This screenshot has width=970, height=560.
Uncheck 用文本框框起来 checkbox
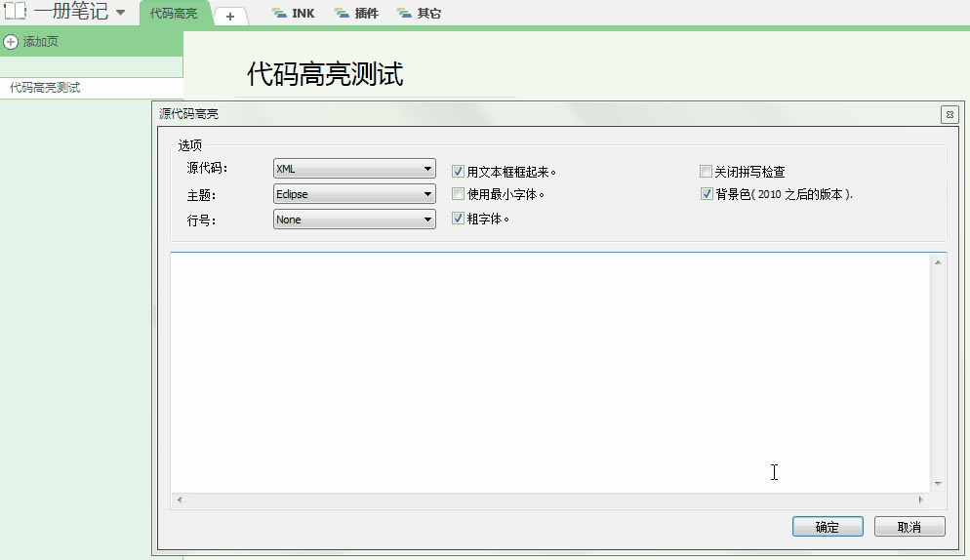point(458,172)
